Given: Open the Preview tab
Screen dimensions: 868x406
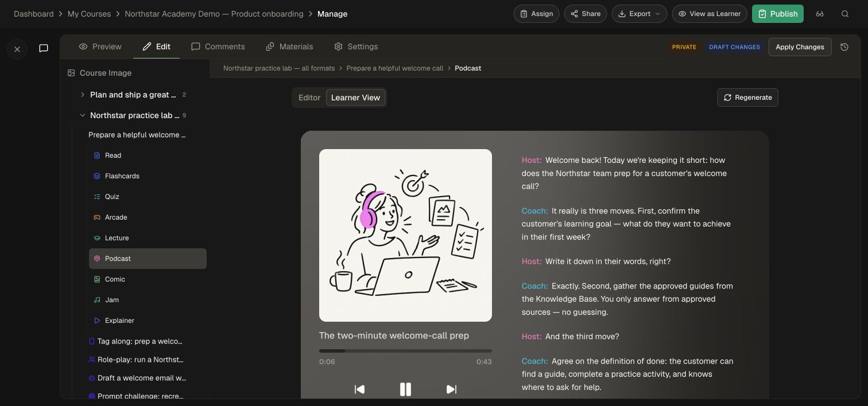Looking at the screenshot, I should pos(100,46).
